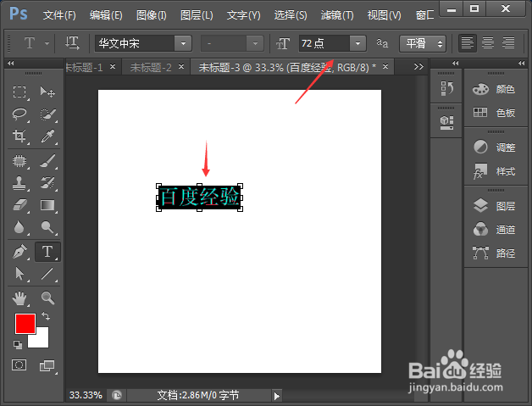Change the screen mode

point(47,365)
